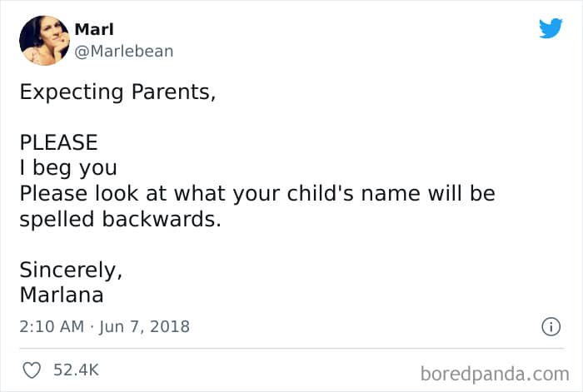Like the tweet with the heart icon
583x392 pixels.
click(32, 370)
